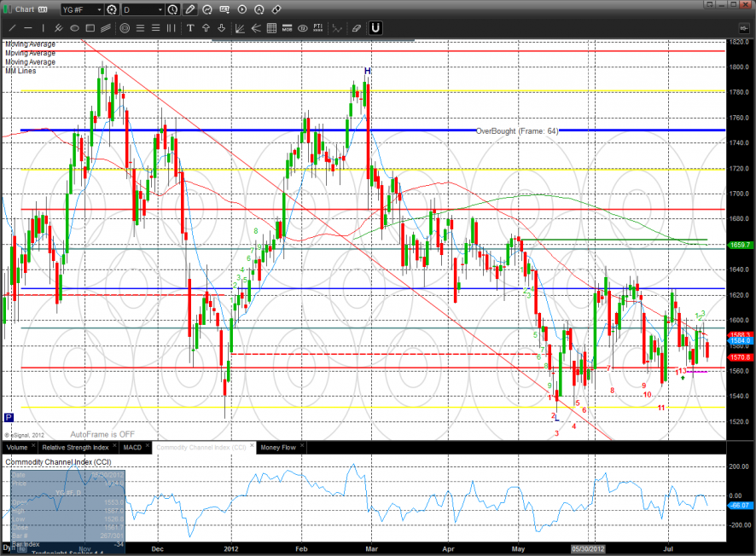Click the MM Lines study label

click(20, 71)
